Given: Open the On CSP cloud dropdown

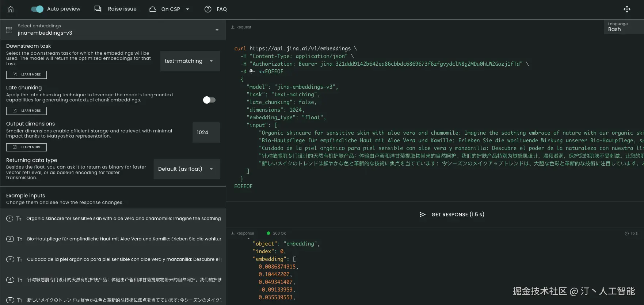Looking at the screenshot, I should (169, 9).
